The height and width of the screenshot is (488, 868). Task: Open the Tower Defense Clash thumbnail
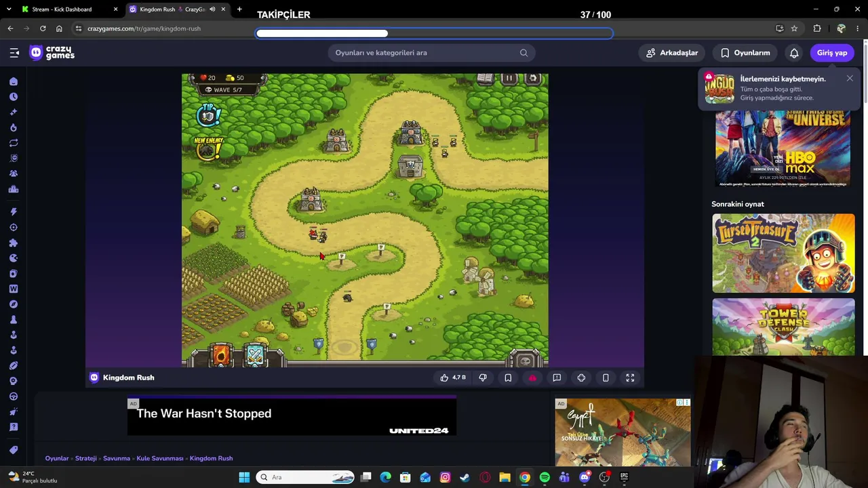point(783,327)
